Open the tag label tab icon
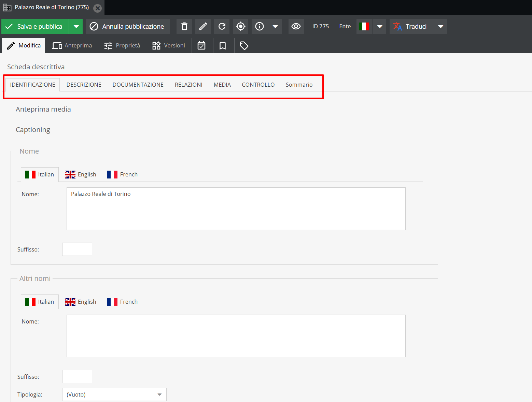Viewport: 532px width, 402px height. [x=244, y=45]
